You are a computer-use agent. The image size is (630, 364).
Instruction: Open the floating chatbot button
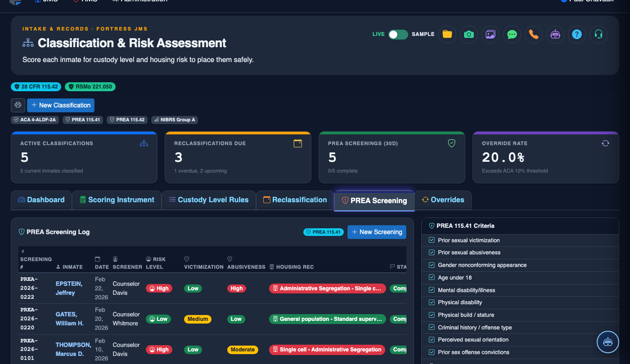608,342
